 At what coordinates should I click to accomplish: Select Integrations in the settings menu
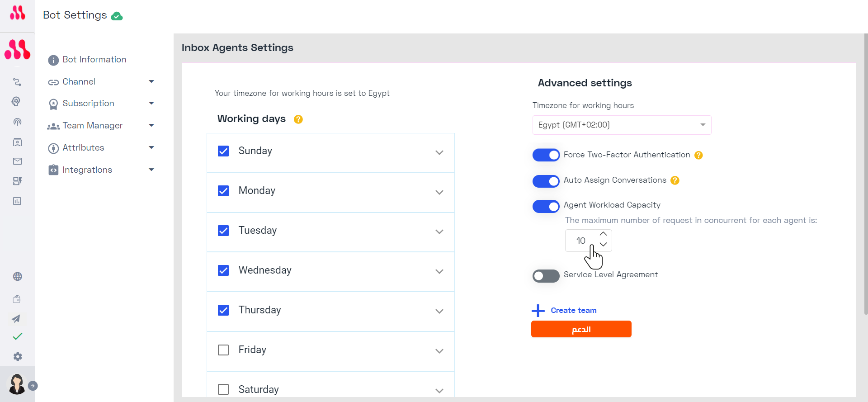coord(87,170)
